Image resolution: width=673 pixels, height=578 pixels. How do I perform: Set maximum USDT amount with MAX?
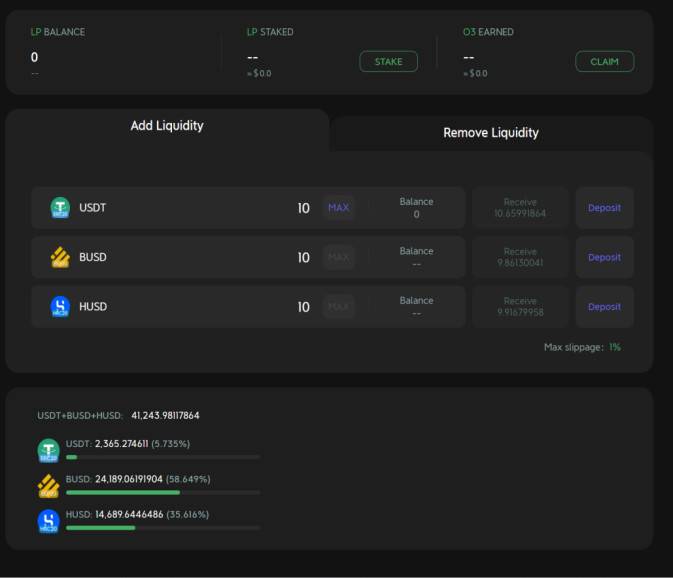click(x=339, y=208)
